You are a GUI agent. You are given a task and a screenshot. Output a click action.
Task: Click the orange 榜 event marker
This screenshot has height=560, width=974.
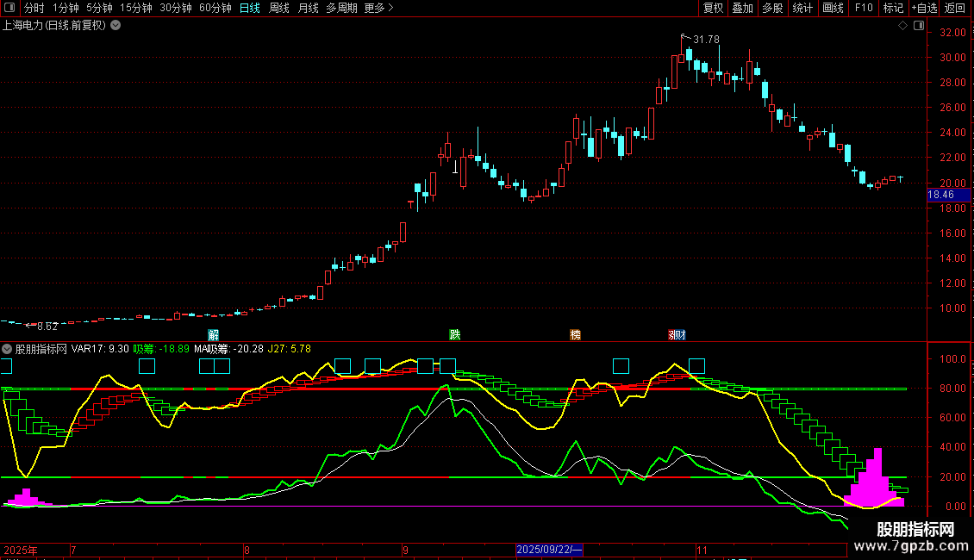pos(575,334)
